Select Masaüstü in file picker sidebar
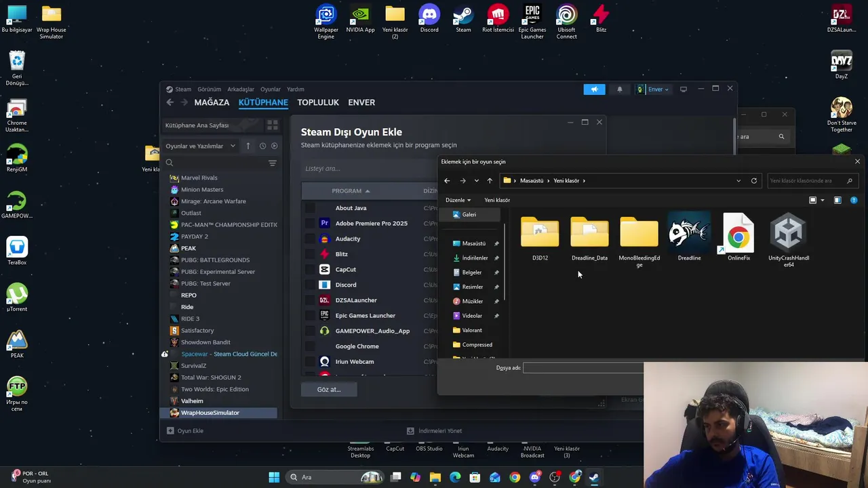Screen dimensions: 868x488 pyautogui.click(x=474, y=243)
